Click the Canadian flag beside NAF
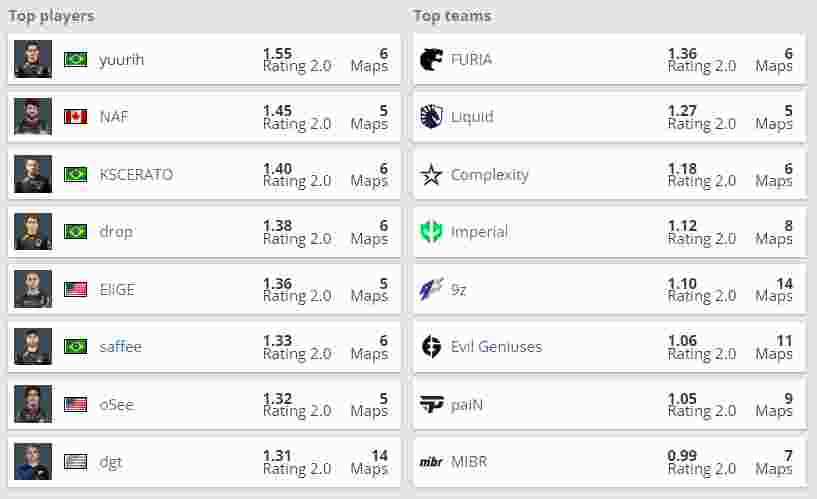The width and height of the screenshot is (817, 499). coord(76,117)
